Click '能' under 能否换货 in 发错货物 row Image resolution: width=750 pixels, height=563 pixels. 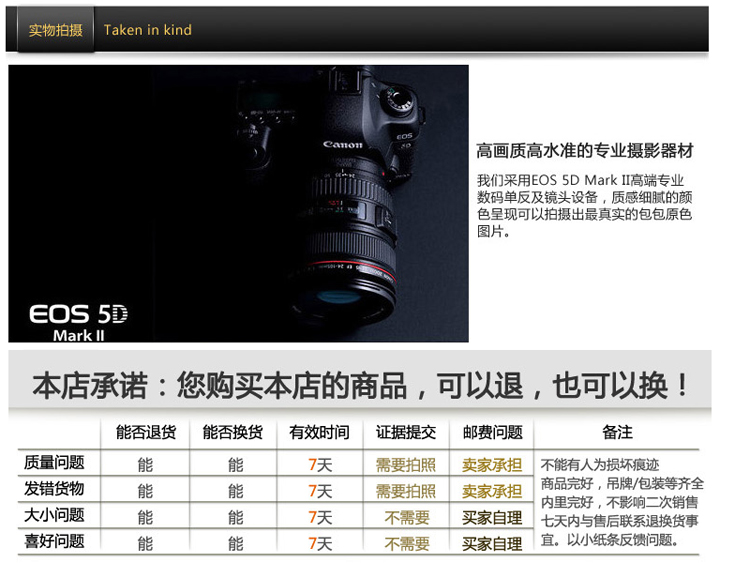235,491
